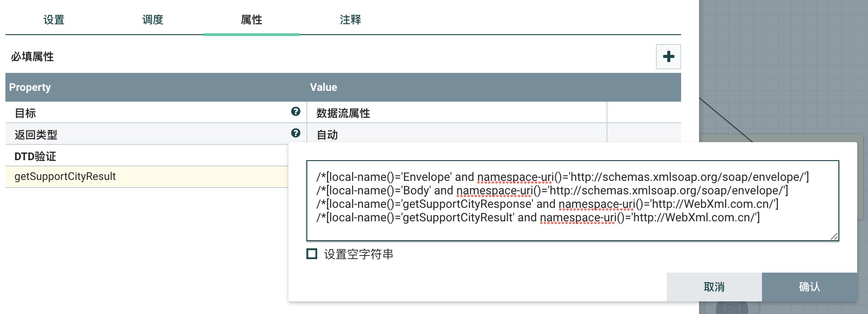
Task: Click help icon beside 目标 property
Action: (x=295, y=112)
